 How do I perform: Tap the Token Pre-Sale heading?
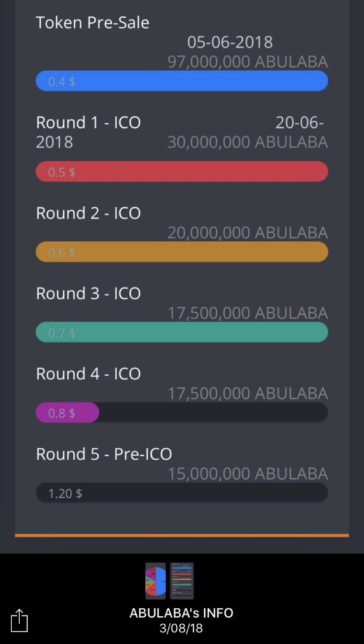click(x=92, y=22)
